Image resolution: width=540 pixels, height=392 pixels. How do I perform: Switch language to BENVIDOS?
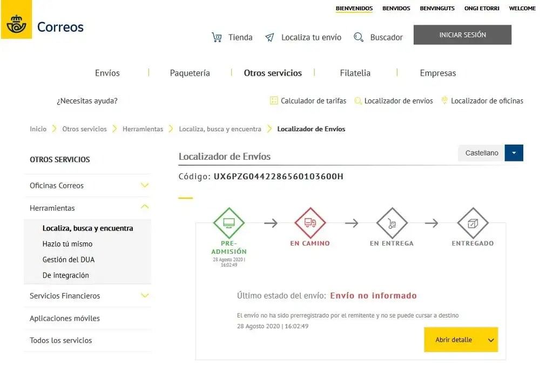[x=396, y=8]
